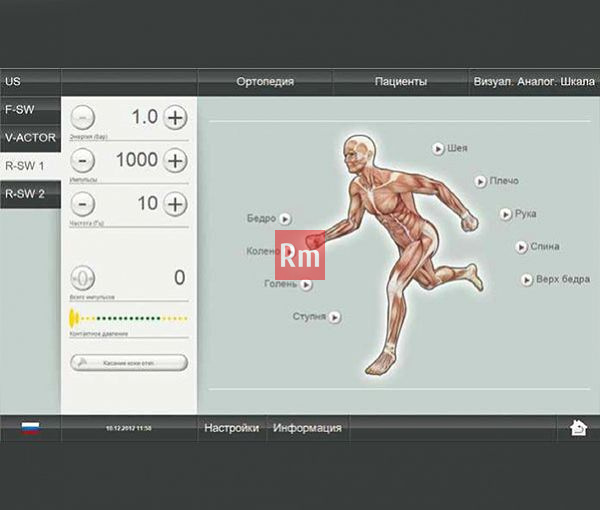
Task: Open the Рука body region arrow
Action: (x=505, y=214)
